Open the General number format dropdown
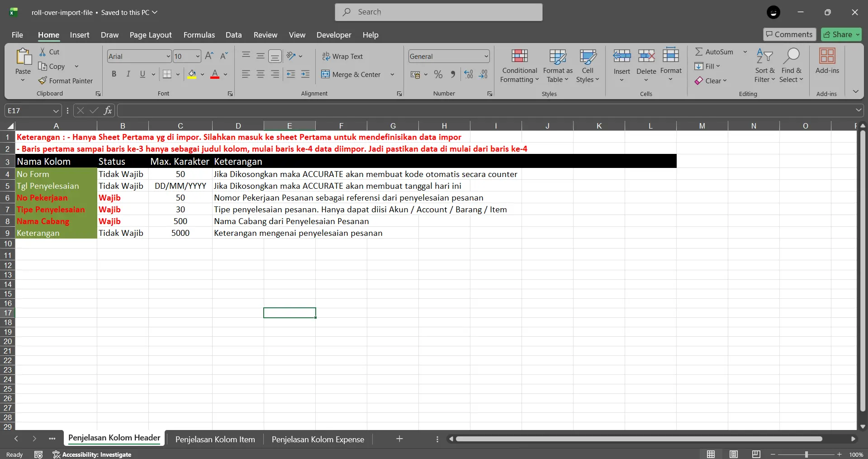The height and width of the screenshot is (459, 868). pyautogui.click(x=486, y=56)
